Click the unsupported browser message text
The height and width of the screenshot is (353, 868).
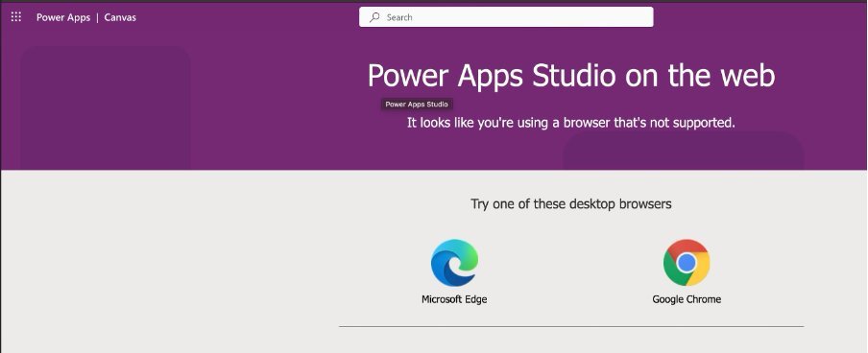[x=571, y=123]
